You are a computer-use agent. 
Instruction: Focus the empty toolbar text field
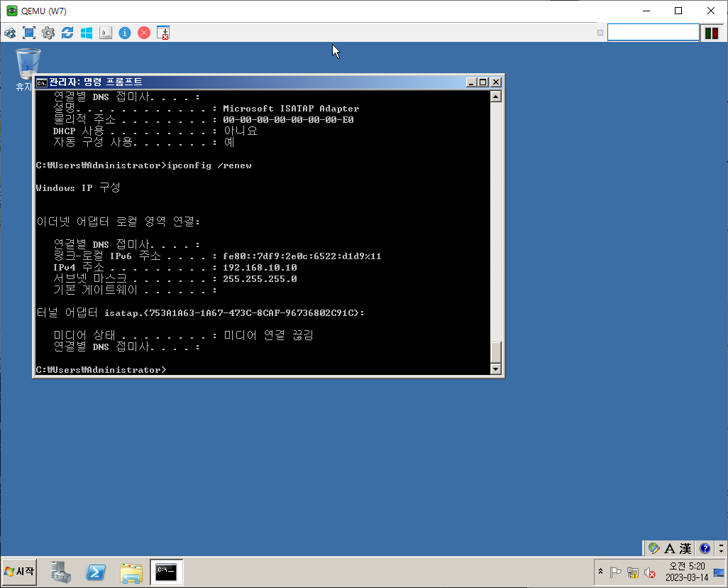[x=653, y=33]
